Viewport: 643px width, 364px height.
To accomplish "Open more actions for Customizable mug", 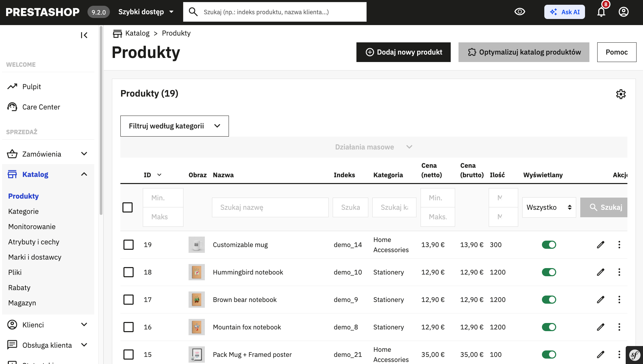I will 619,245.
